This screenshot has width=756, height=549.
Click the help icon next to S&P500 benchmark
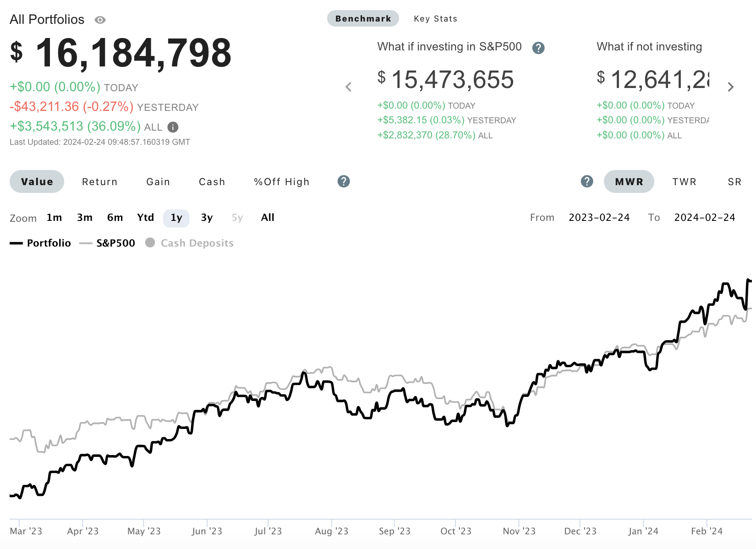pyautogui.click(x=538, y=47)
